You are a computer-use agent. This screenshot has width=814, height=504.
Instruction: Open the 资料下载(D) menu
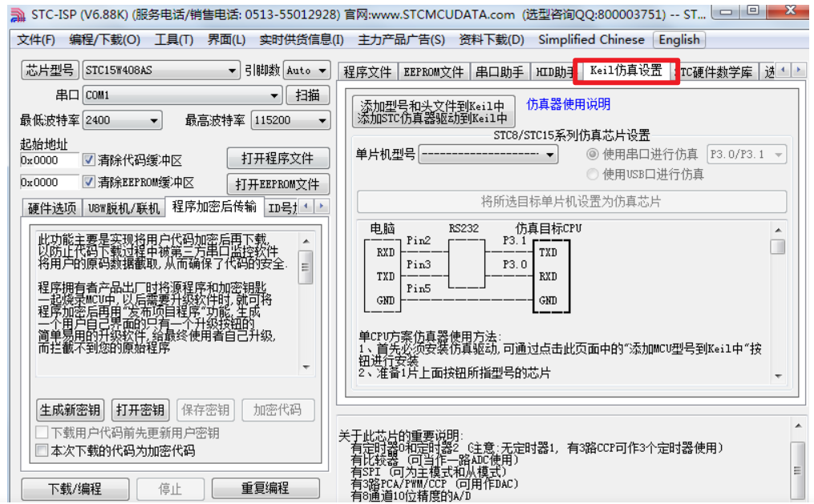[x=491, y=40]
